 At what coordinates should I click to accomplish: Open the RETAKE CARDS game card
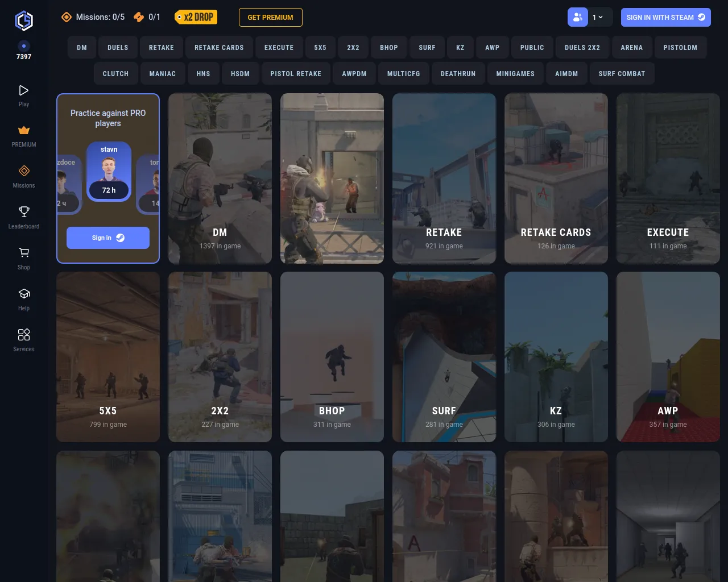(556, 178)
